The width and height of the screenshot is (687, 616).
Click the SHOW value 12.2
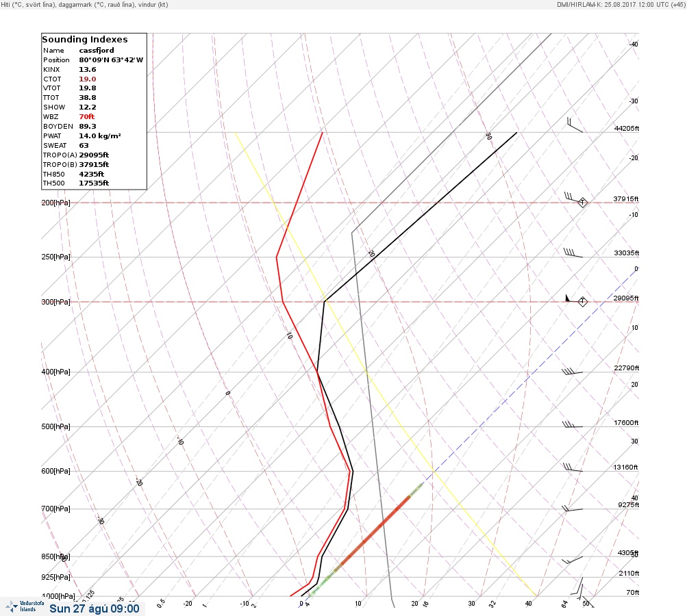point(87,107)
